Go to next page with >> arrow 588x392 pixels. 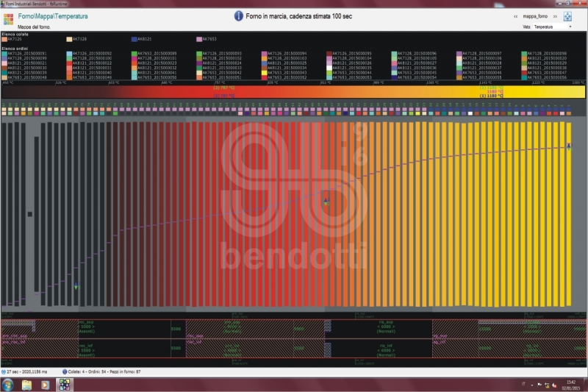(x=555, y=16)
